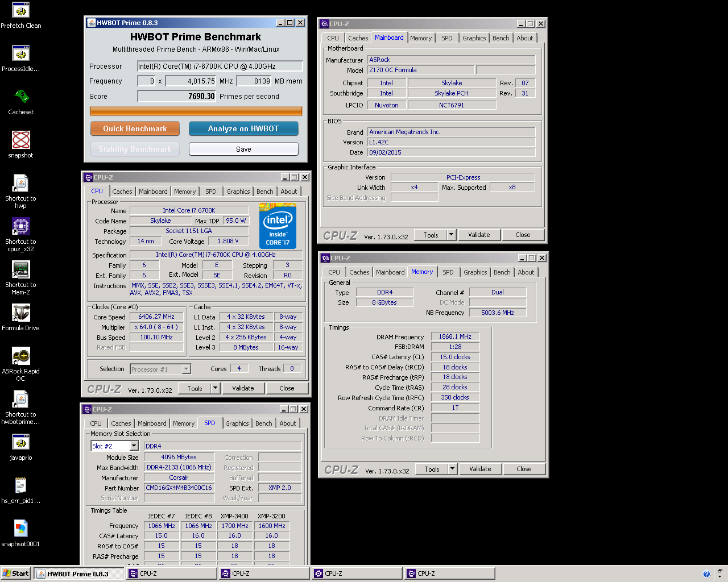The width and height of the screenshot is (728, 582).
Task: Click the Command Rate value 1T
Action: click(x=455, y=408)
